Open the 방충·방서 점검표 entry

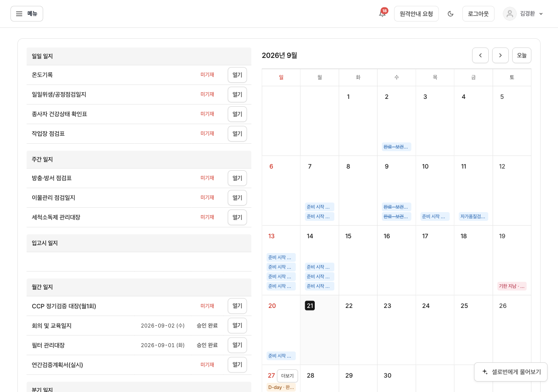point(237,178)
